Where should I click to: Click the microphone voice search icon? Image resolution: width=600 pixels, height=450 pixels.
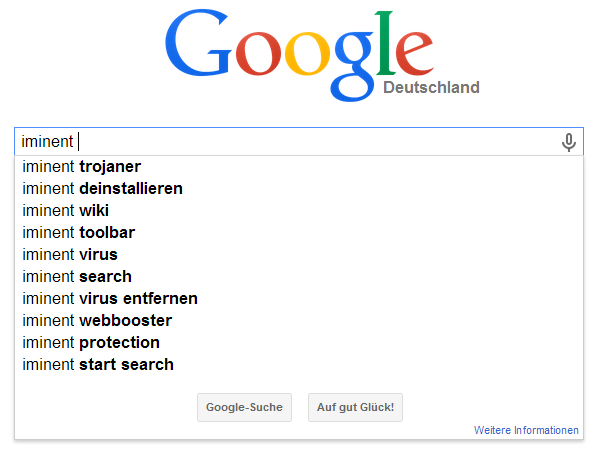point(569,142)
